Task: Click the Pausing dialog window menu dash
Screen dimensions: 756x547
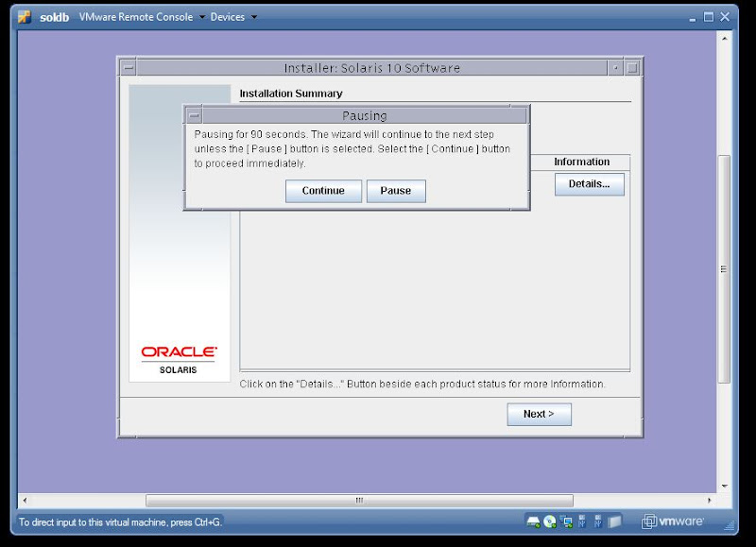Action: pos(196,114)
